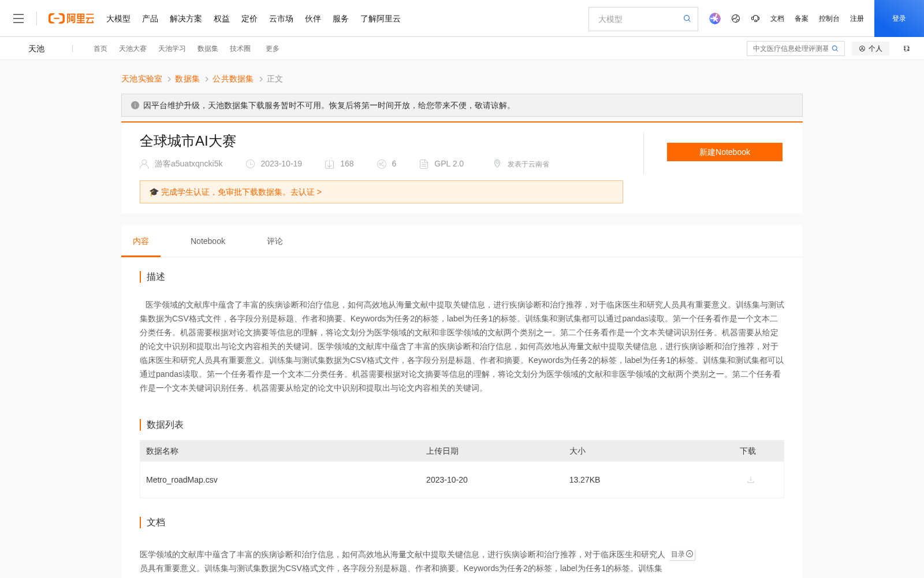Click the Metro_roadMap.csv file name
The height and width of the screenshot is (578, 924).
point(182,480)
